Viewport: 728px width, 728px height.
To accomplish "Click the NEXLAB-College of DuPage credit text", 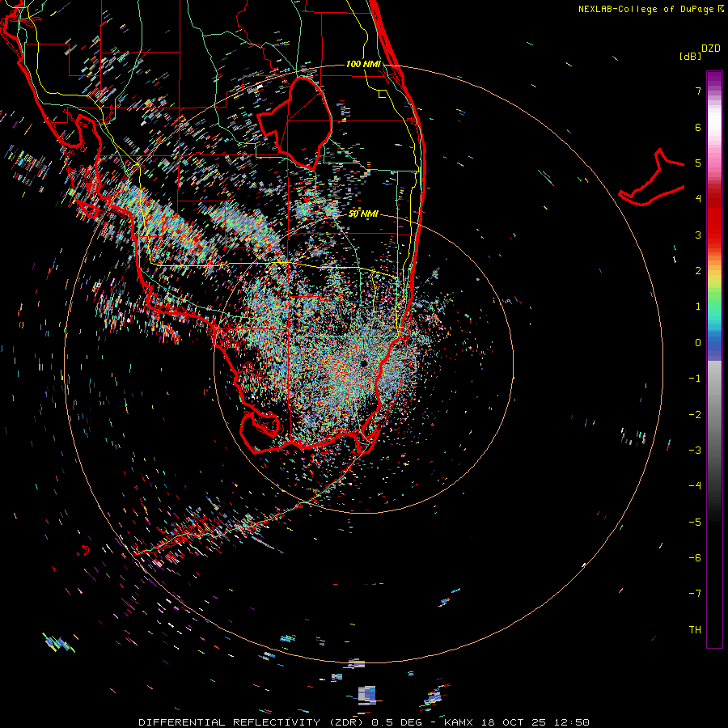I will 650,9.
